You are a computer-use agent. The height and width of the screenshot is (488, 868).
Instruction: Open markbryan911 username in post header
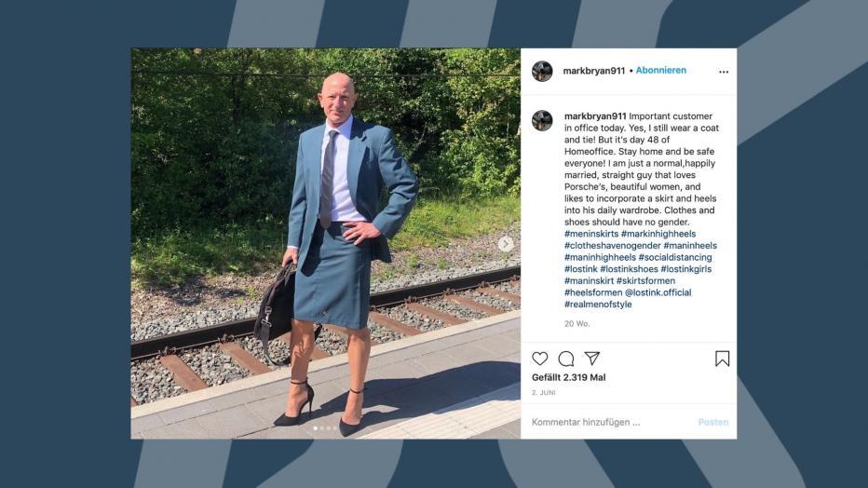(594, 70)
